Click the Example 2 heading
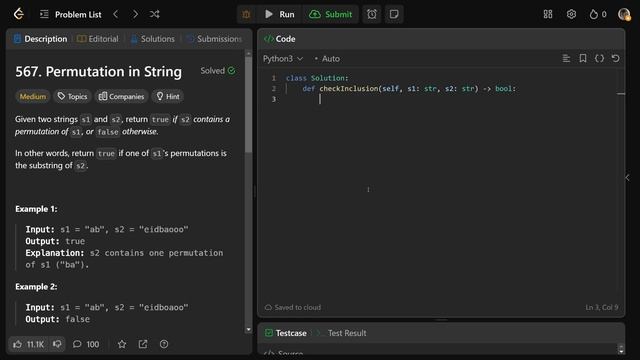The height and width of the screenshot is (360, 640). [36, 287]
